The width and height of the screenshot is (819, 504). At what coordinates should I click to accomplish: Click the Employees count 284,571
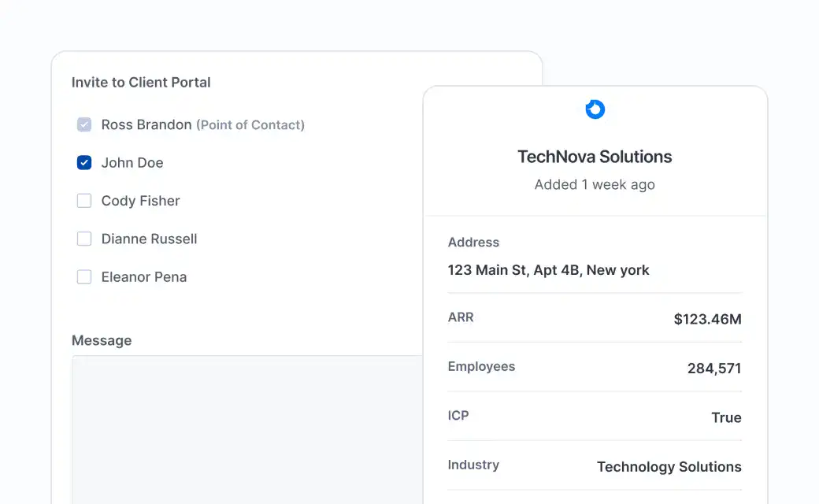point(713,368)
